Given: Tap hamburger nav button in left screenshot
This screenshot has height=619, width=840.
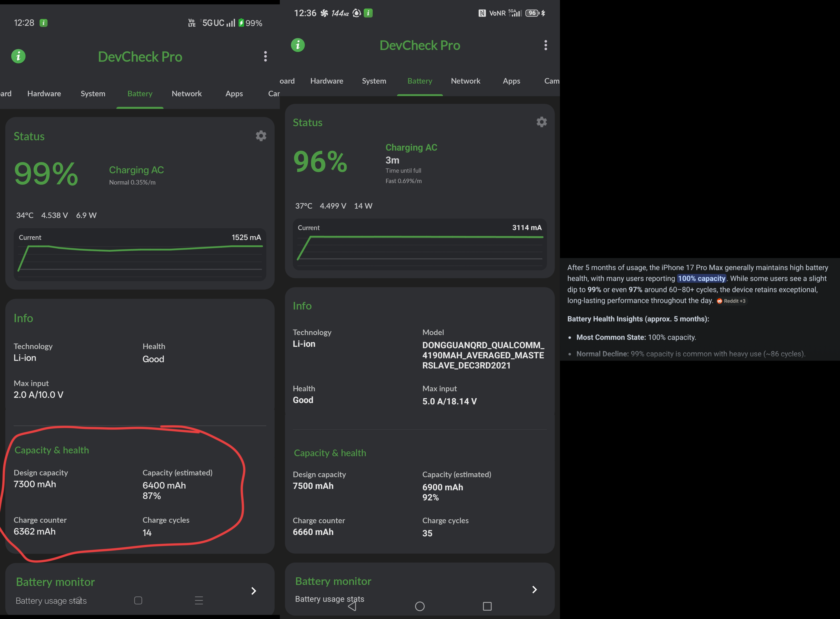Looking at the screenshot, I should tap(199, 600).
